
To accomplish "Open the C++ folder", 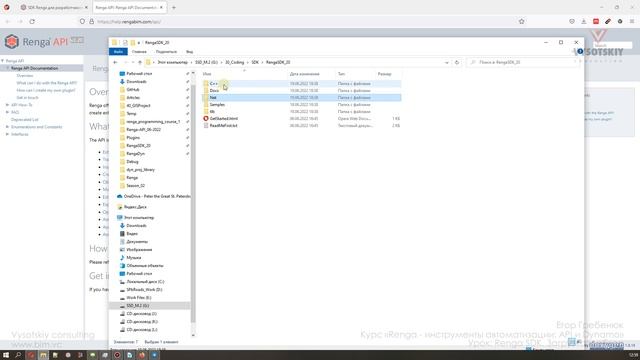I will [x=213, y=84].
